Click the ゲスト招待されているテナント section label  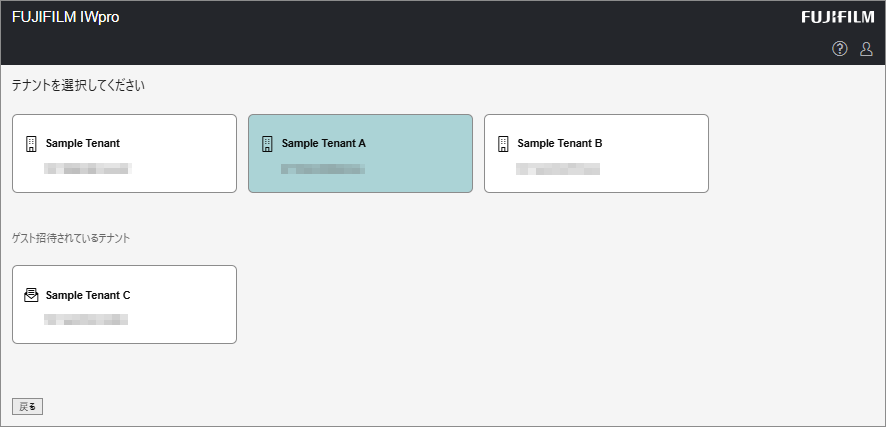(x=71, y=238)
